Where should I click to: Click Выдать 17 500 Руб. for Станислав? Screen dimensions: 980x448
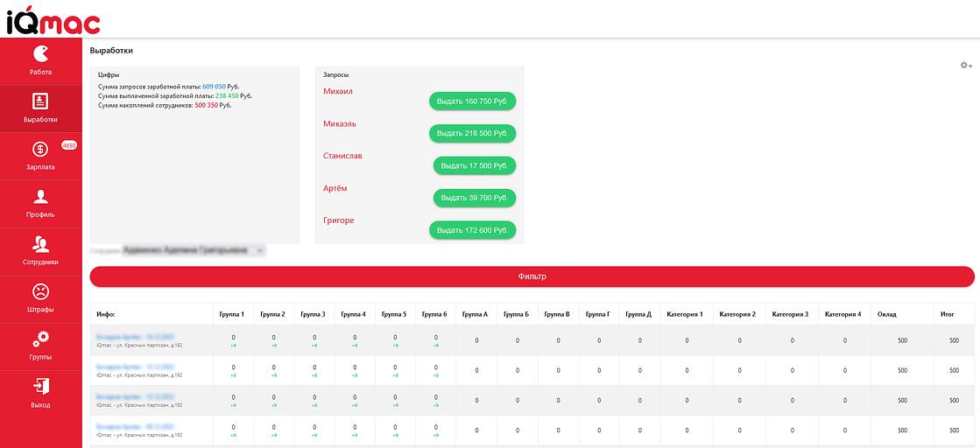click(474, 165)
